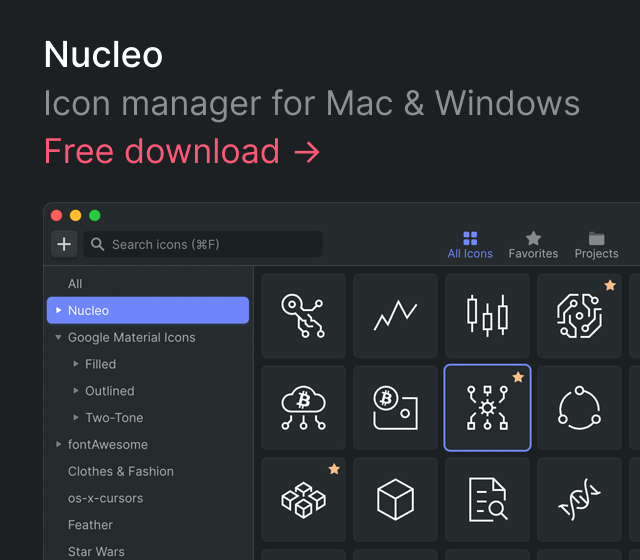This screenshot has width=640, height=560.
Task: Select the Nucleo library row
Action: point(148,310)
